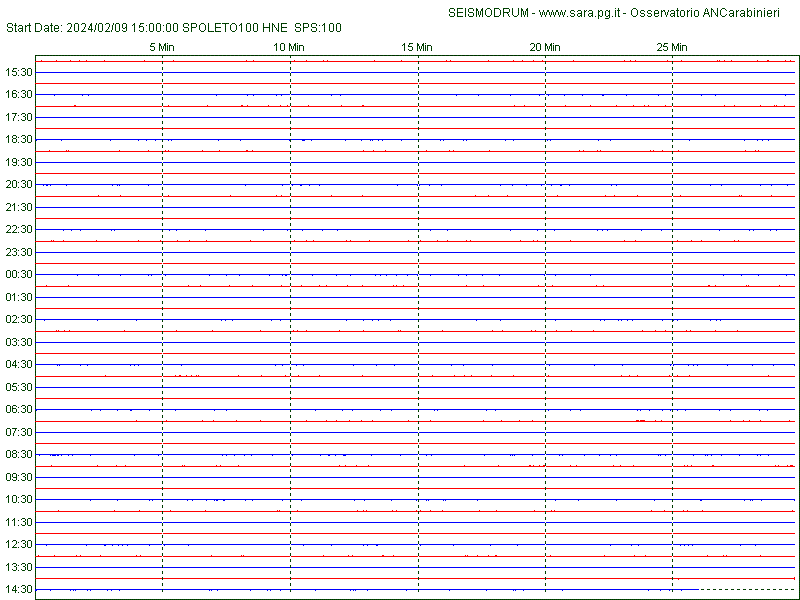Click the 12:30 time label
This screenshot has height=600, width=800.
(19, 544)
